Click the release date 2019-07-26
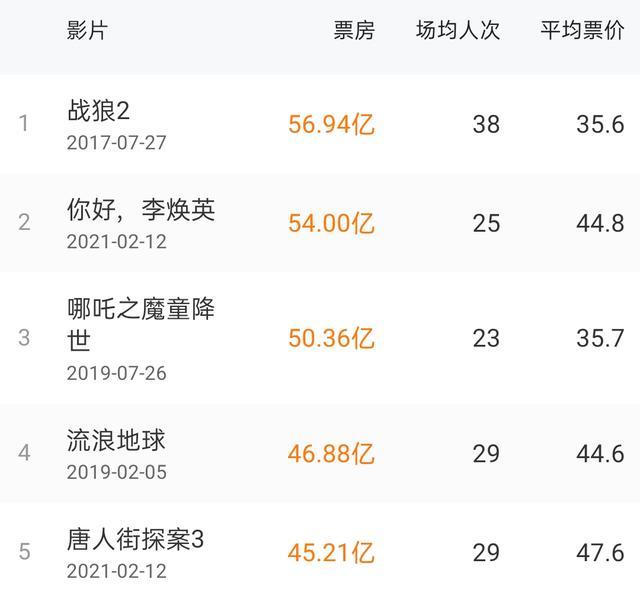This screenshot has height=592, width=640. coord(116,373)
